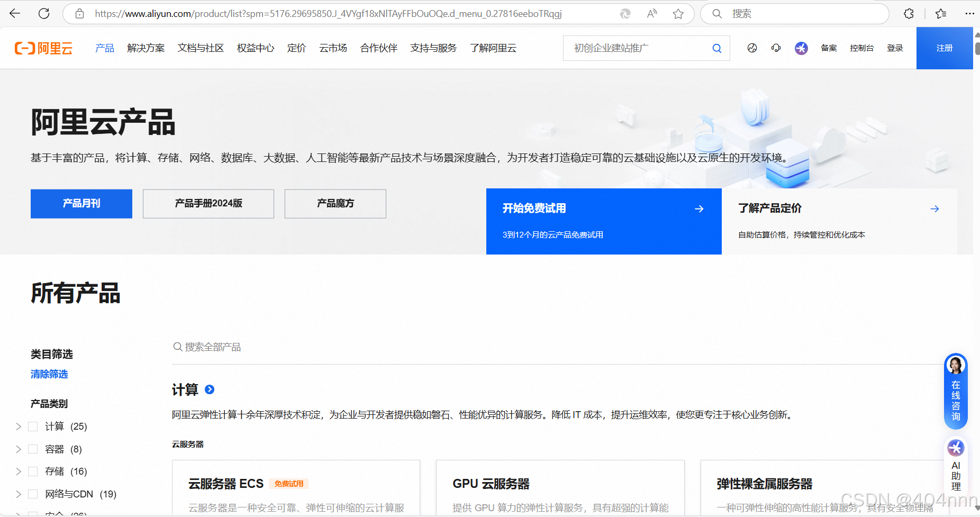Open the 云服务器 ECS product card
Viewport: 980px width, 517px height.
[296, 488]
